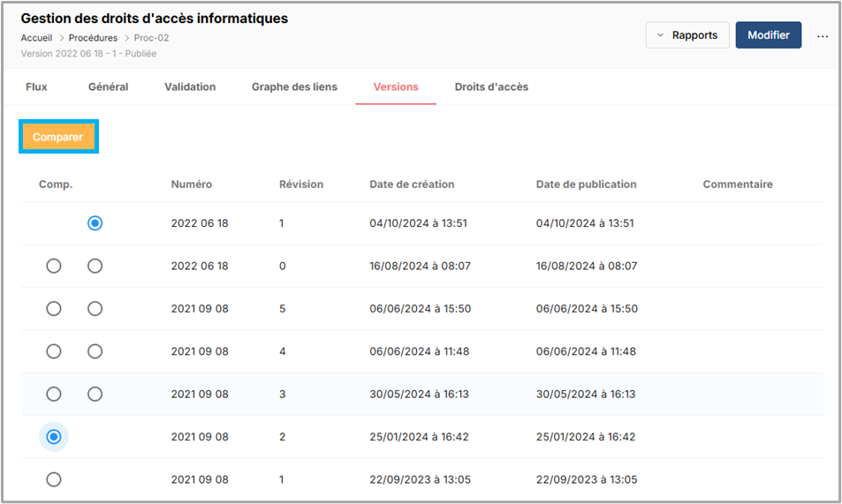Viewport: 842px width, 504px height.
Task: Click the Modifier button
Action: coord(768,35)
